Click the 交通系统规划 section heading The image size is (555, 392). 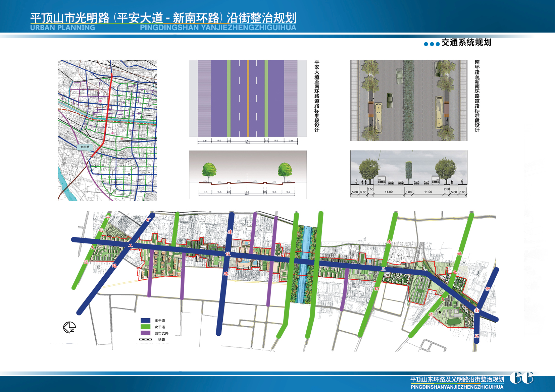tap(466, 43)
